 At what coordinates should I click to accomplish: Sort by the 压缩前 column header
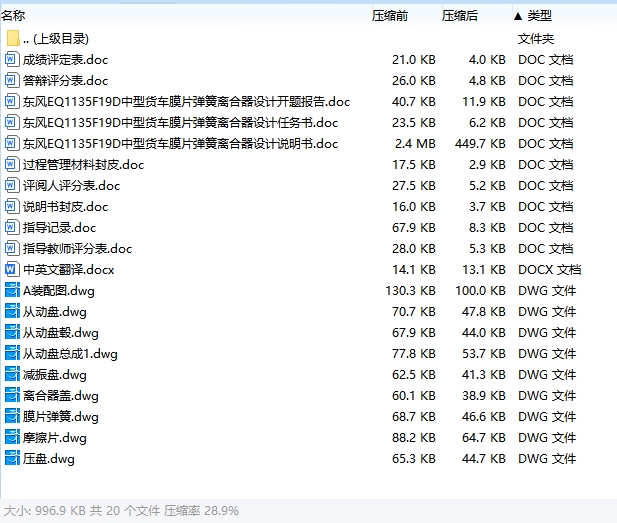pos(390,16)
